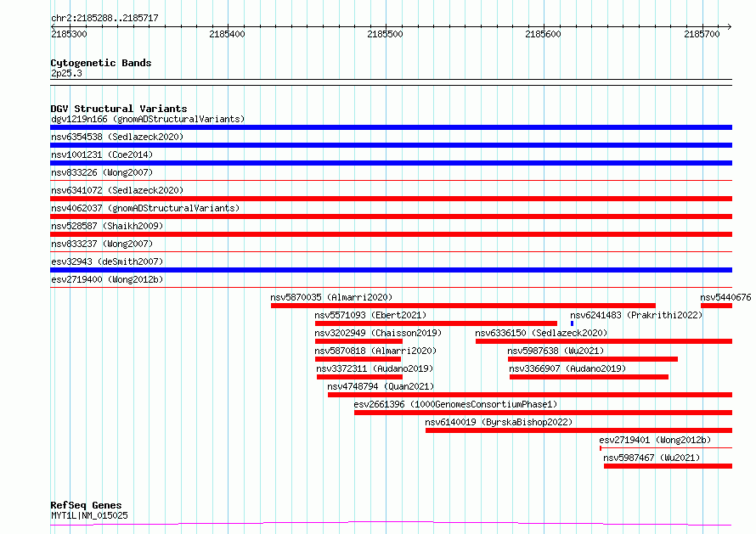Image resolution: width=756 pixels, height=534 pixels.
Task: Select the nsv5870035 (Almarri2020) label
Action: (x=331, y=297)
